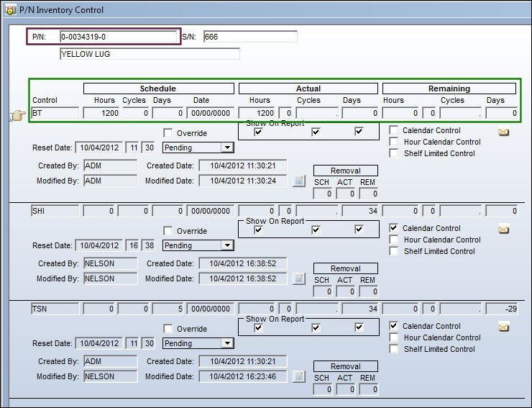Uncheck middle Show On Report box for BT
The height and width of the screenshot is (408, 532).
(316, 132)
